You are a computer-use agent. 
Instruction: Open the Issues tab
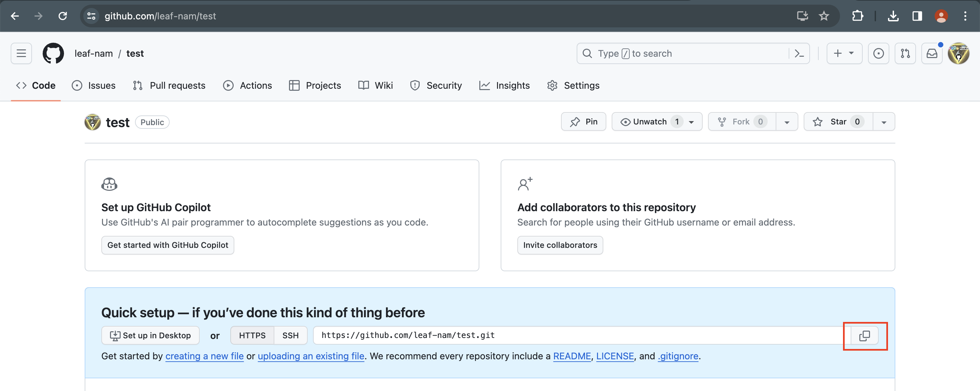click(x=94, y=86)
